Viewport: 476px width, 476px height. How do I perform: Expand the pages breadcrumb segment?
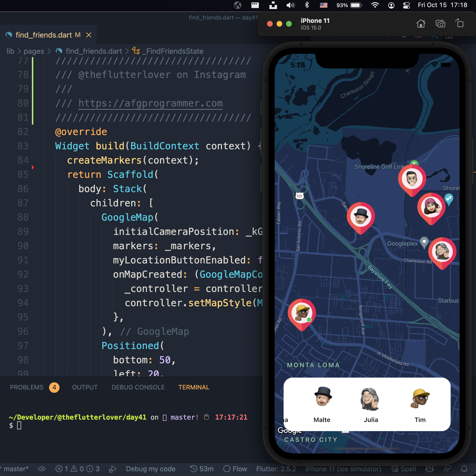click(34, 51)
